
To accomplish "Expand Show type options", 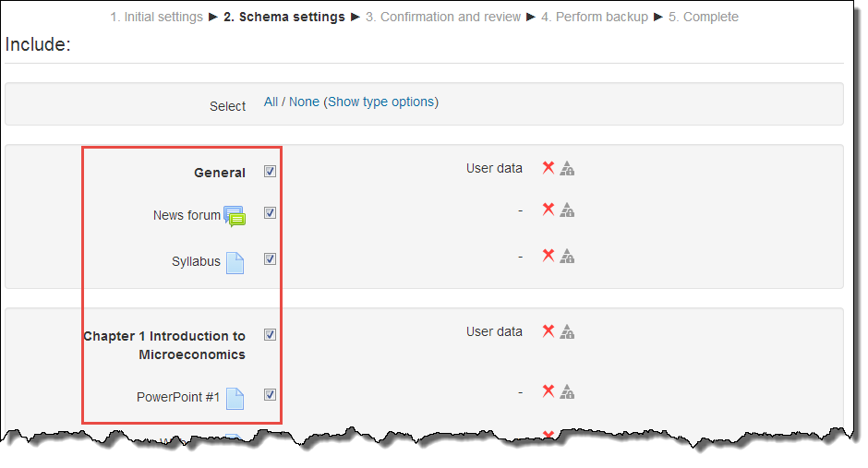I will [380, 102].
